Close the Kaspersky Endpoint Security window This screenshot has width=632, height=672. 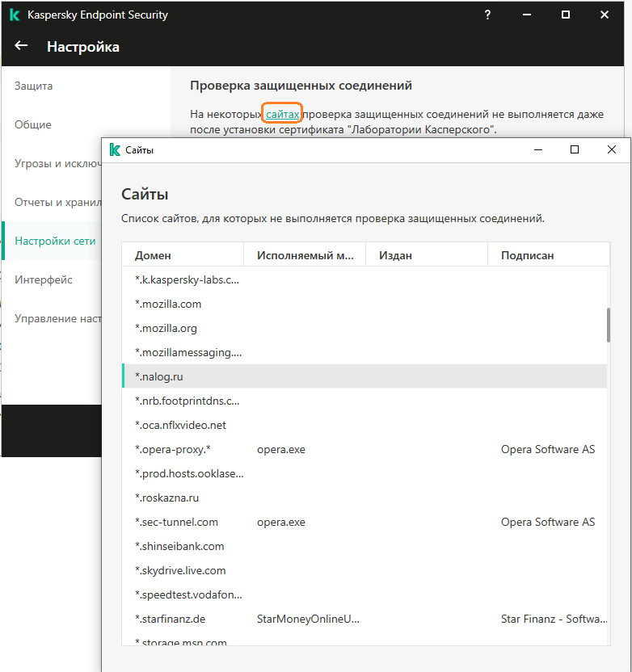[605, 15]
